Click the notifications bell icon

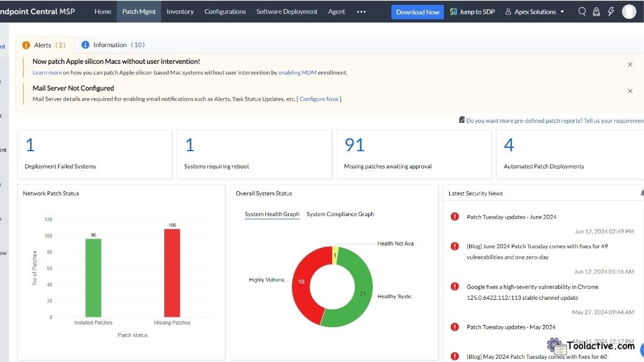point(596,11)
